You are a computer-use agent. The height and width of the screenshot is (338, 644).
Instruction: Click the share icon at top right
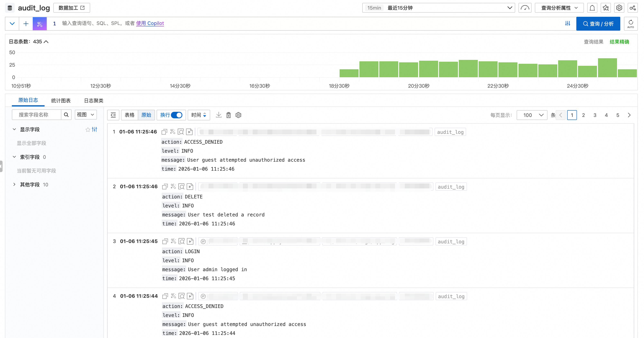tap(633, 8)
